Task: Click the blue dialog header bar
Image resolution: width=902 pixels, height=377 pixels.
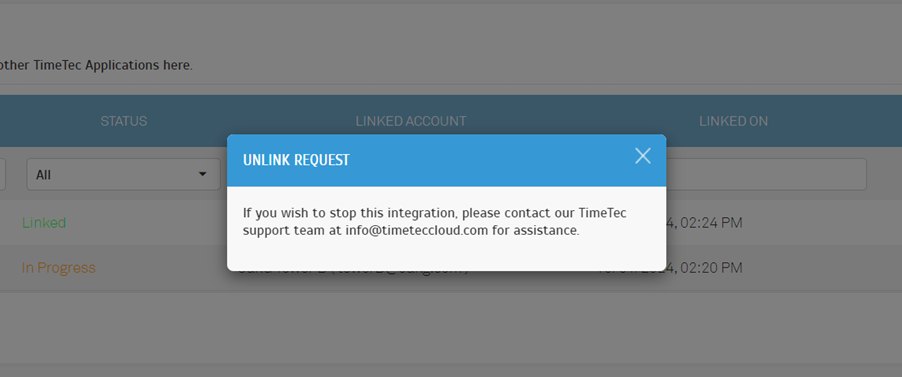Action: tap(446, 160)
